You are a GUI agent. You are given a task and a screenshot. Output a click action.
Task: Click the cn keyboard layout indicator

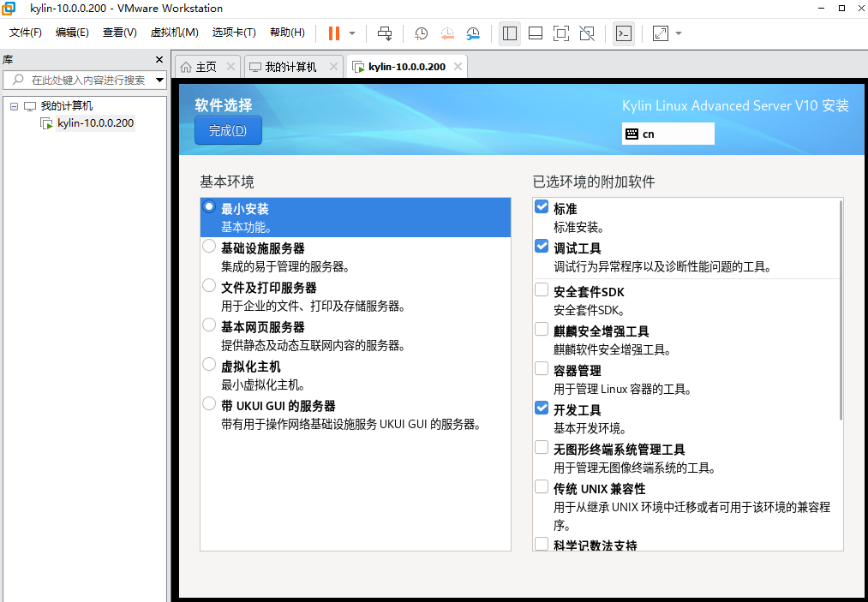click(668, 134)
